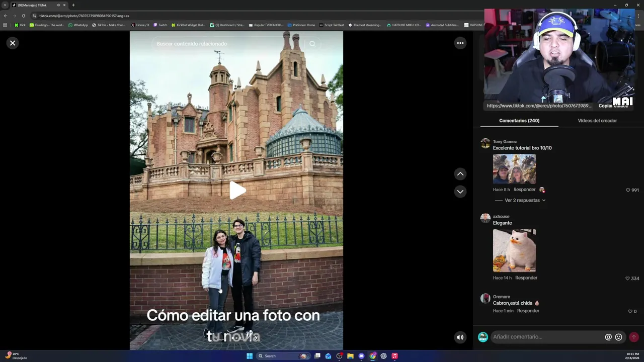Click the search magnifier in related content bar
The height and width of the screenshot is (362, 644).
pos(312,44)
